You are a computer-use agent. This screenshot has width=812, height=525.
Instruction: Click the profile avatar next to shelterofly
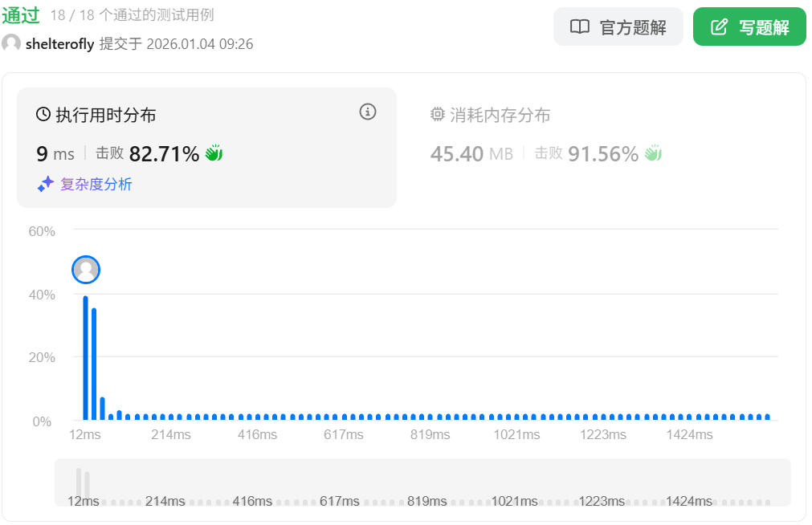pyautogui.click(x=11, y=44)
